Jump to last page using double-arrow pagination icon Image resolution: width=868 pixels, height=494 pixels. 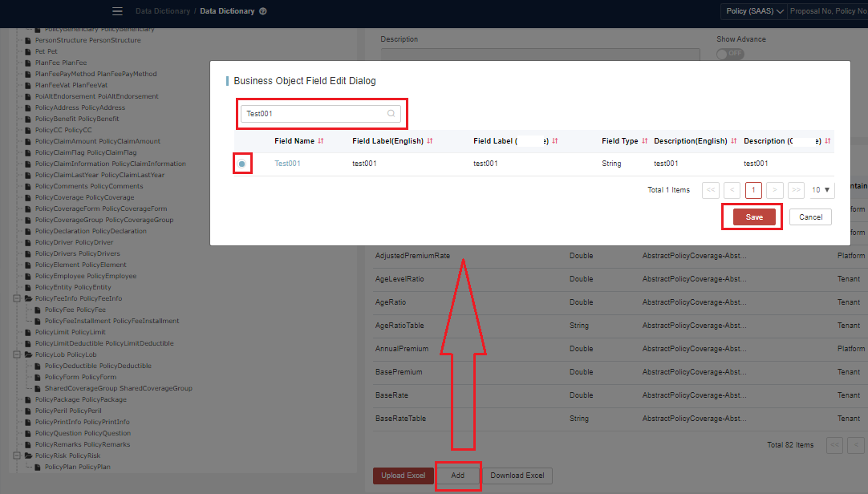coord(796,190)
